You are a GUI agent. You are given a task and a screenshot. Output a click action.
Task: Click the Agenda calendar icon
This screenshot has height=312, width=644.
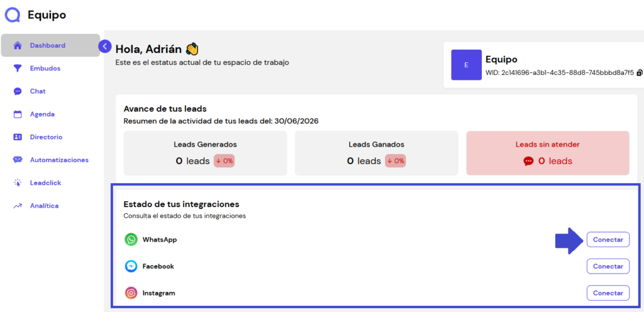[17, 114]
